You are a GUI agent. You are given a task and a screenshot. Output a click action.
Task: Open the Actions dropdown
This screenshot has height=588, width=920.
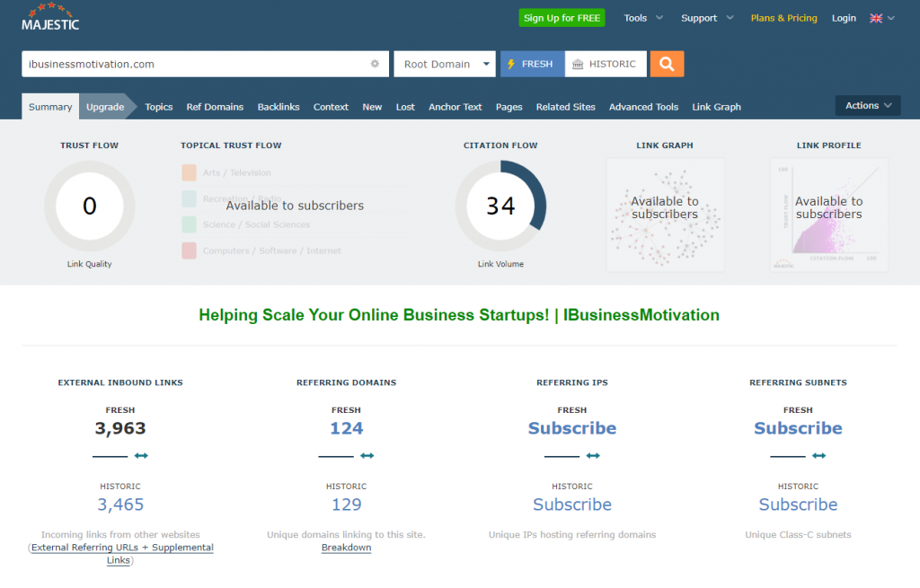pos(868,106)
